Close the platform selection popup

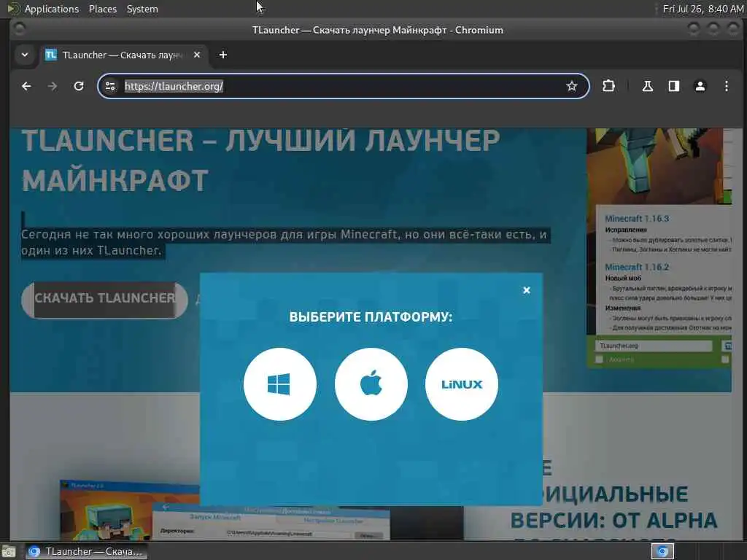527,290
